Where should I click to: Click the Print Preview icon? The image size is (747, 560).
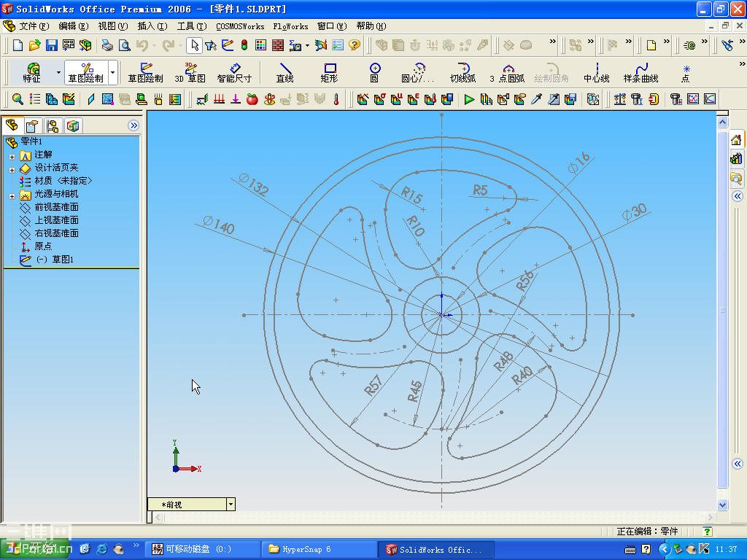(124, 45)
